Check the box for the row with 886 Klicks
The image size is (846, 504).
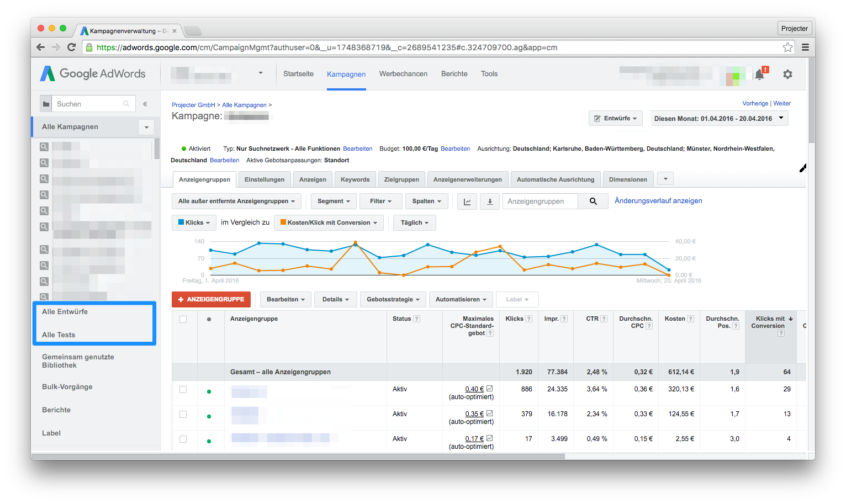tap(183, 390)
